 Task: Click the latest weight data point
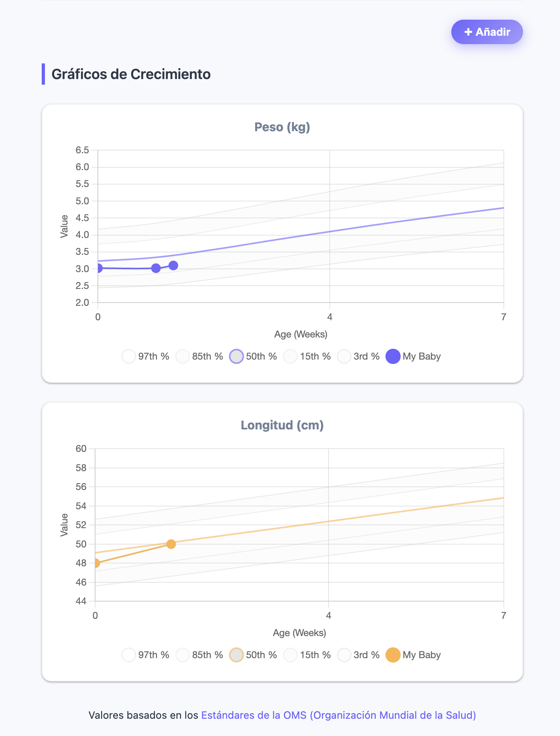click(x=173, y=265)
